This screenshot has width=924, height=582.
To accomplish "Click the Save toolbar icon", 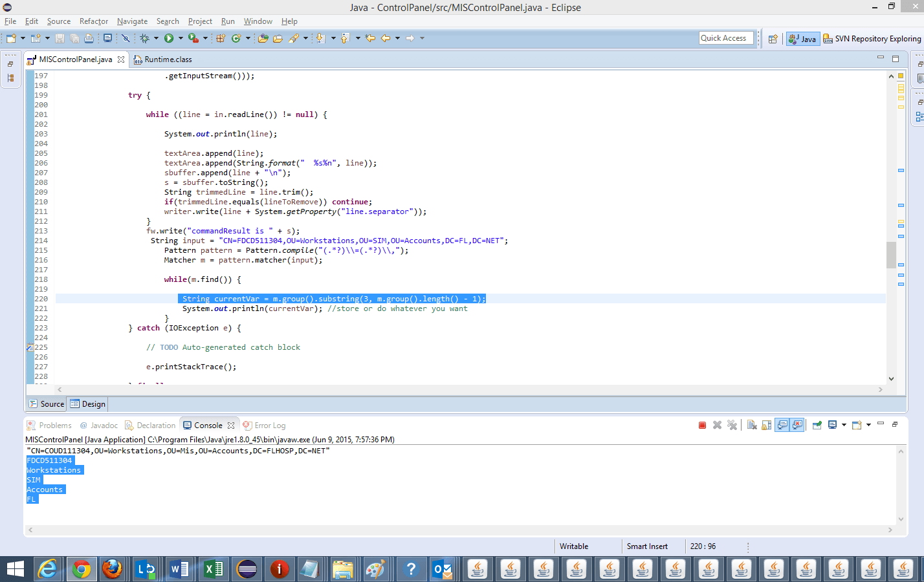I will pyautogui.click(x=60, y=38).
